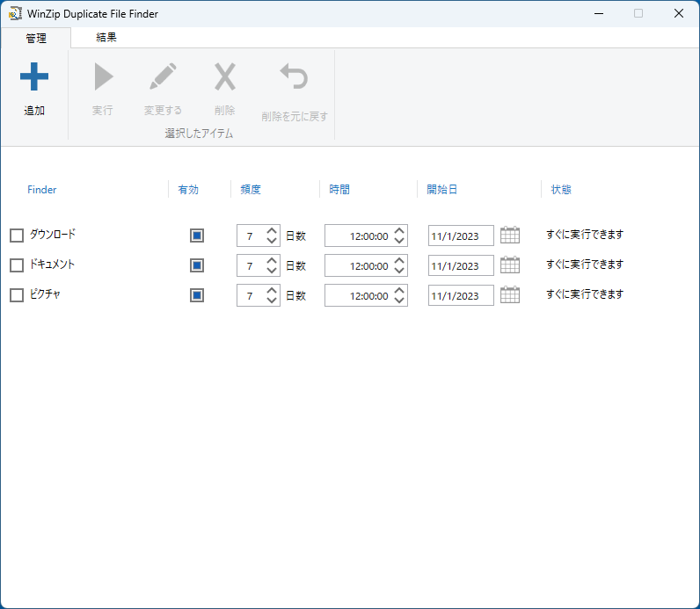The width and height of the screenshot is (700, 609).
Task: Minimize the WinZip Duplicate File Finder window
Action: click(x=599, y=13)
